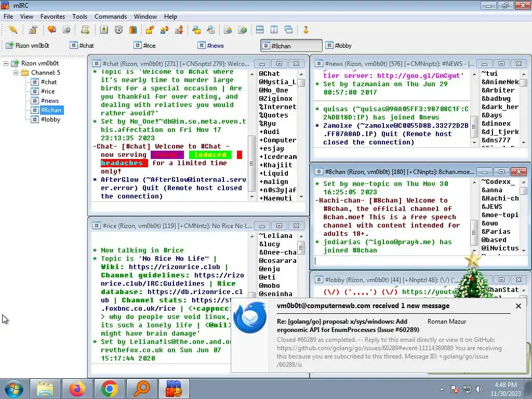532x399 pixels.
Task: Click the #news message input box
Action: 421,153
